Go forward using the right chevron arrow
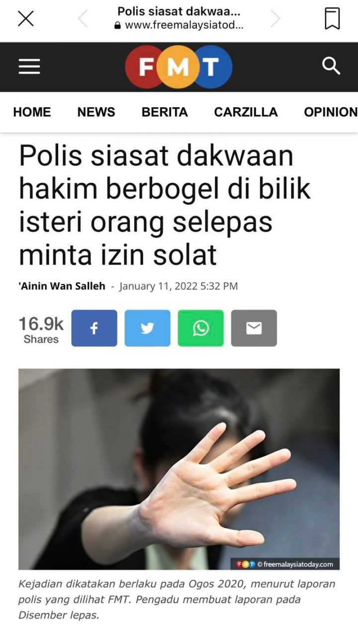 point(275,19)
